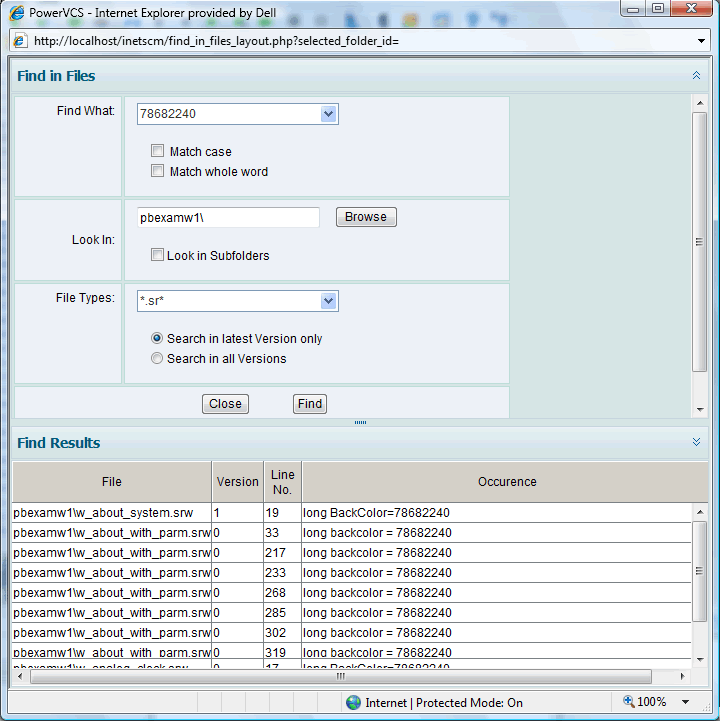The height and width of the screenshot is (725, 720).
Task: Click the File column header
Action: click(112, 482)
